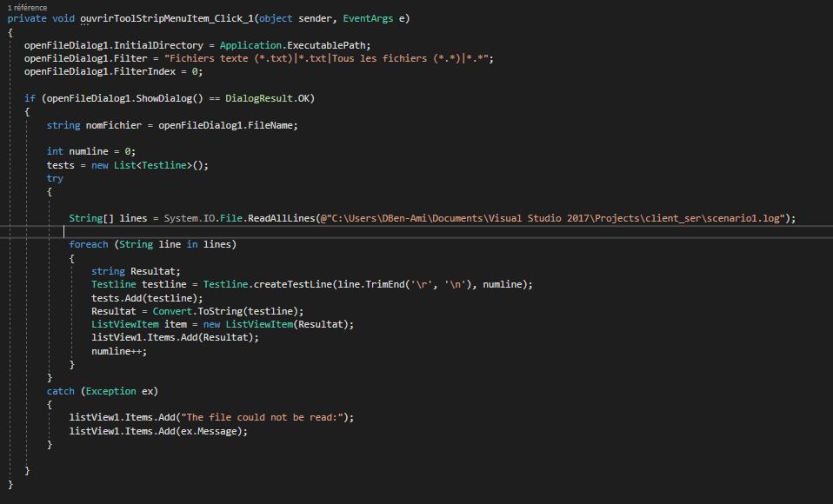833x504 pixels.
Task: Click the EventArgs parameter type
Action: 368,18
